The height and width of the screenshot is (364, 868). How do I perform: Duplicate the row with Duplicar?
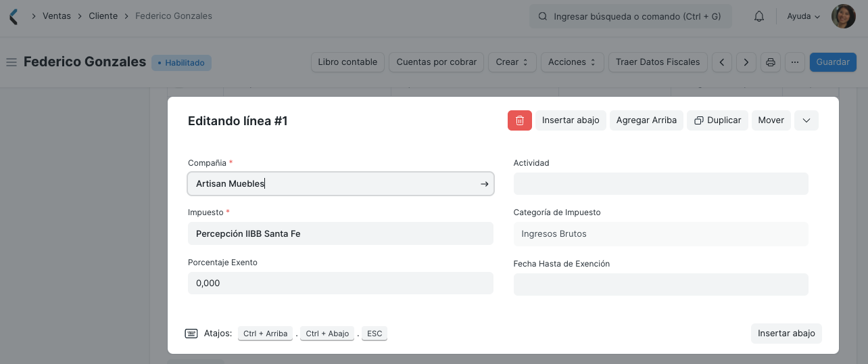[718, 120]
